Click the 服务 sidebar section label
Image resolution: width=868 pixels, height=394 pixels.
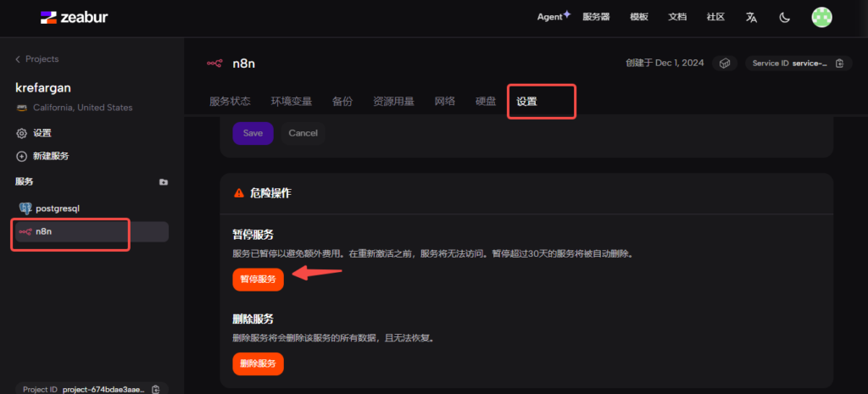24,181
